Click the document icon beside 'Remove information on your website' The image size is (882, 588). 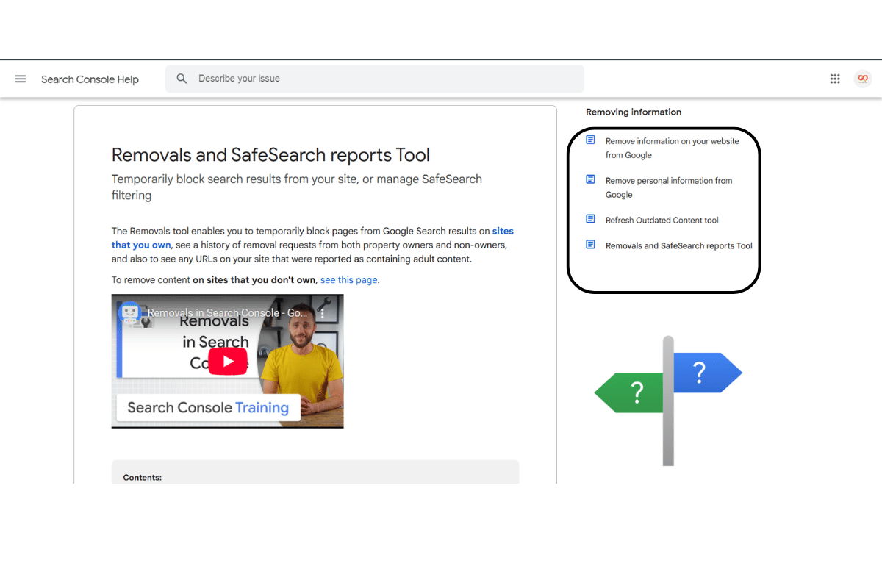590,140
